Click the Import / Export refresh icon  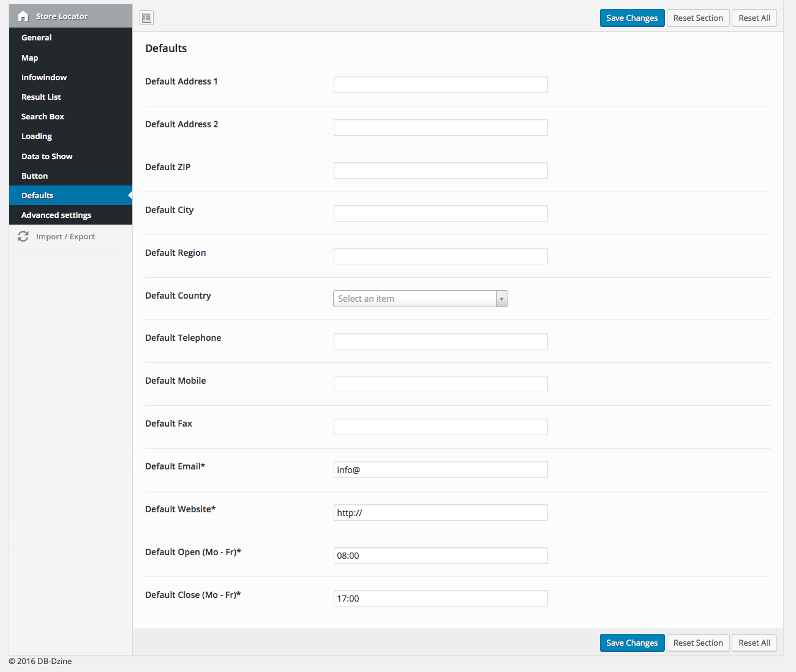(x=23, y=236)
